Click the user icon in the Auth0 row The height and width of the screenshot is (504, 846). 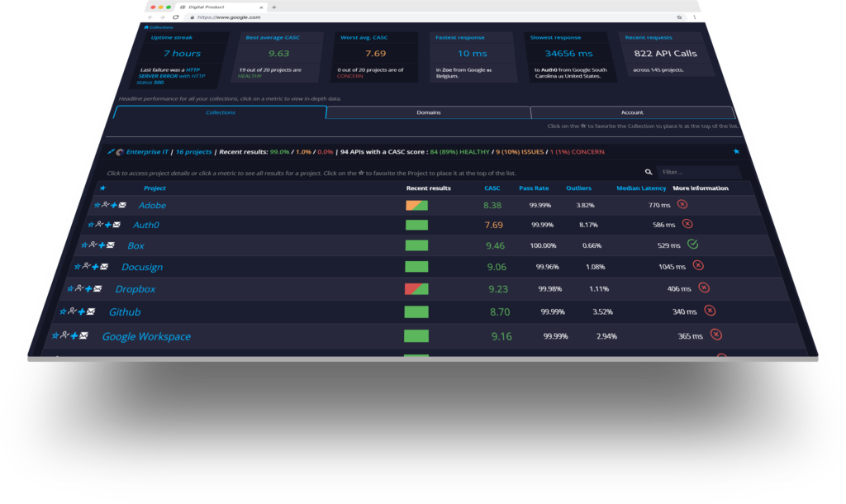coord(99,224)
